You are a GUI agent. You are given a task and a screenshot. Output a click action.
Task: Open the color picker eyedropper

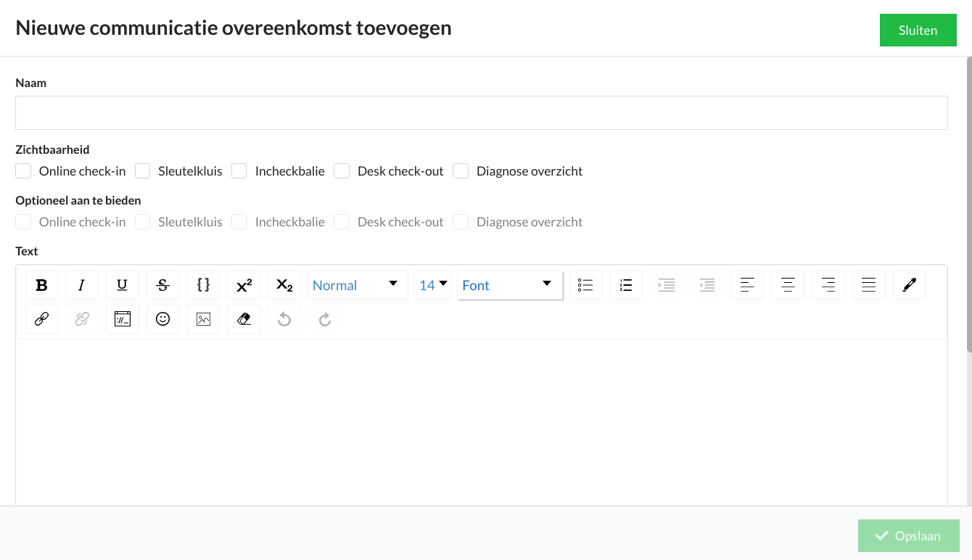910,285
